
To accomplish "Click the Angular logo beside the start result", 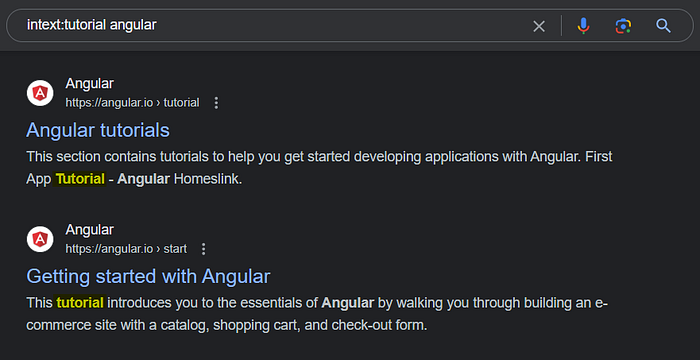I will pos(40,239).
